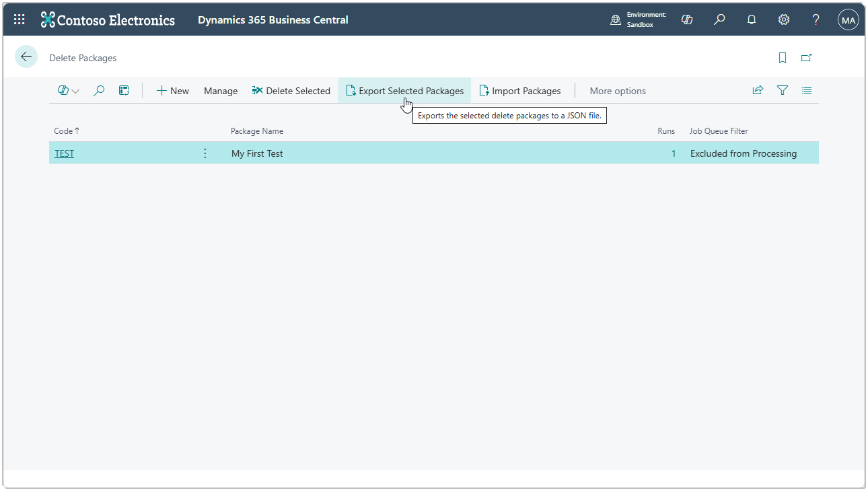The height and width of the screenshot is (491, 868).
Task: Share the Delete Packages page
Action: [x=758, y=90]
